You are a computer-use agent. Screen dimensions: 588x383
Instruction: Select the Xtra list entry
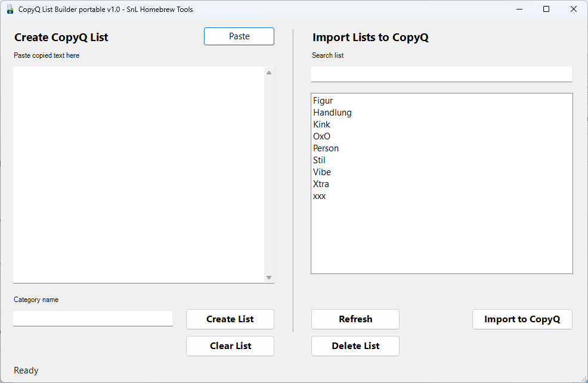click(x=442, y=184)
